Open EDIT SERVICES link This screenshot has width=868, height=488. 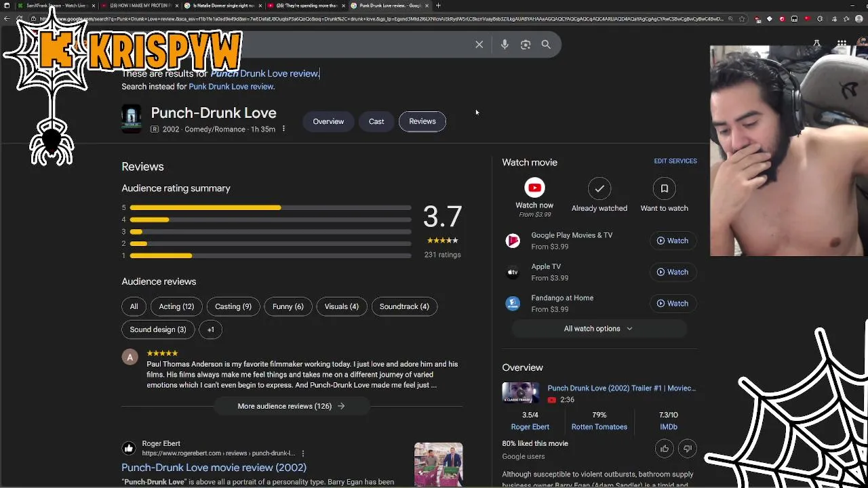point(675,161)
